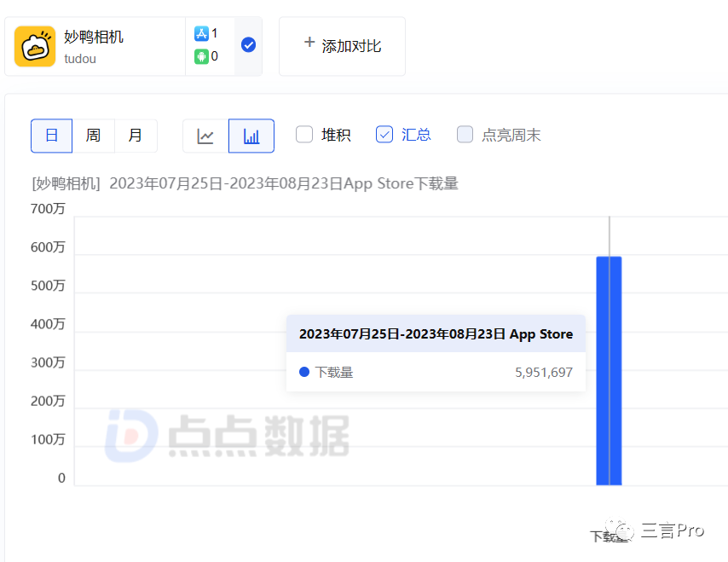Toggle the 点亮周末 checkbox
This screenshot has height=562, width=728.
(465, 134)
